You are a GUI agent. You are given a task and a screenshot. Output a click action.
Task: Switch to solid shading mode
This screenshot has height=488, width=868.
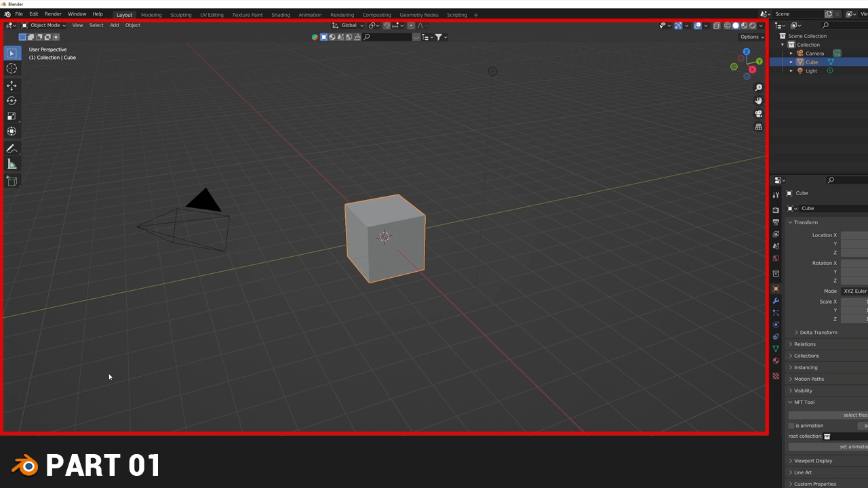pyautogui.click(x=736, y=26)
